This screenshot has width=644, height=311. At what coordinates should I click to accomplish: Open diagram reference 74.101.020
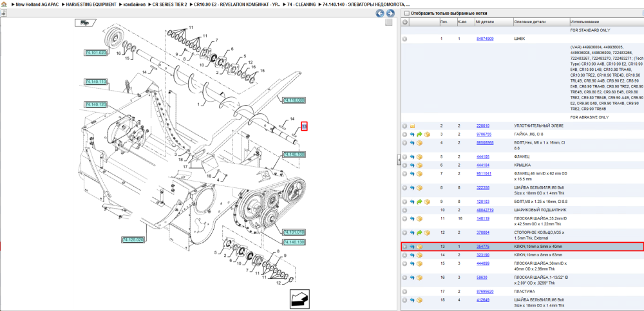click(x=96, y=53)
